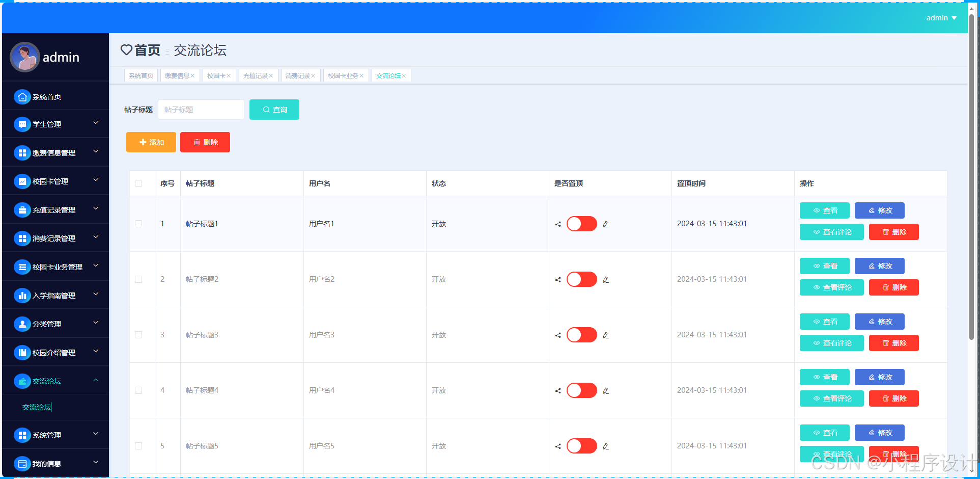Click edit pencil icon in 帖子标题2 row
Viewport: 980px width, 479px height.
[606, 280]
